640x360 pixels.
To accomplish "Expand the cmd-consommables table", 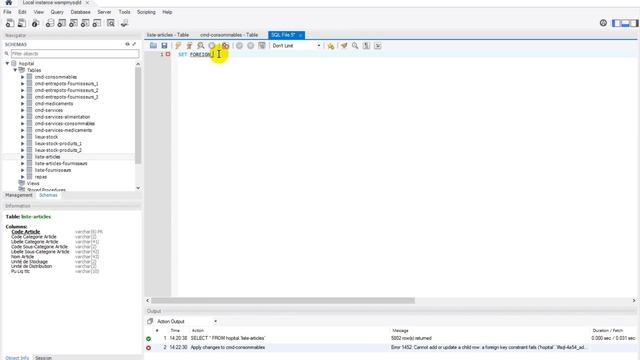I will coord(23,77).
